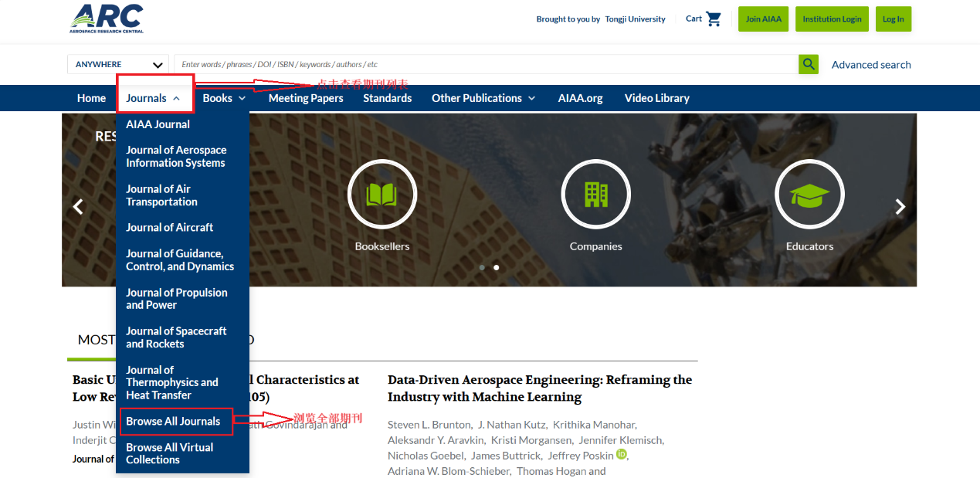980x478 pixels.
Task: Click the Companies label in carousel
Action: click(595, 246)
